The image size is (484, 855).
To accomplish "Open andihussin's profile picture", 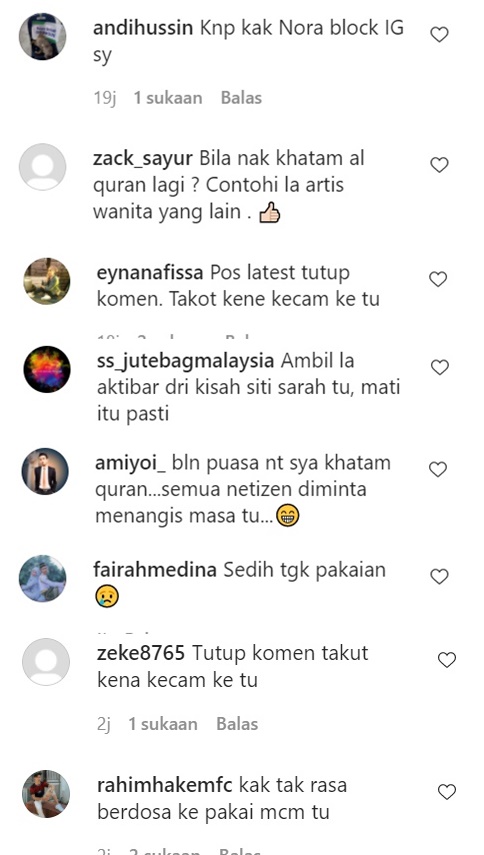I will pyautogui.click(x=43, y=37).
